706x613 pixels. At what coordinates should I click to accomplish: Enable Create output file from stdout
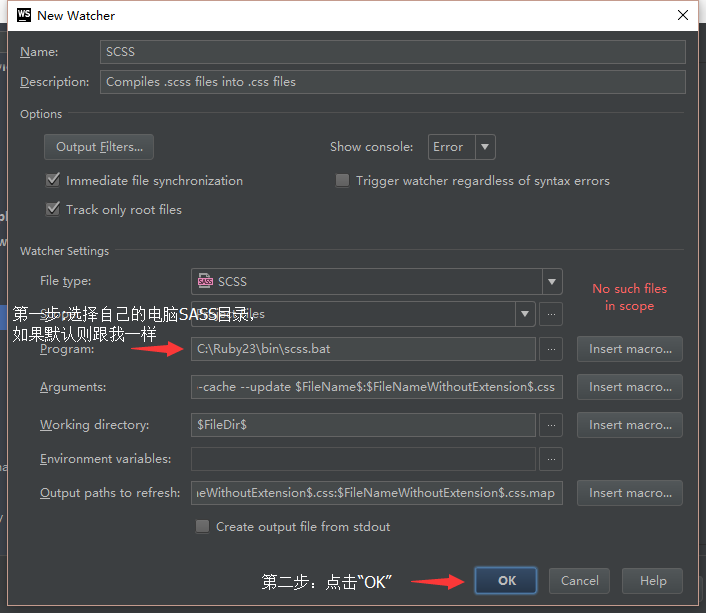point(202,527)
